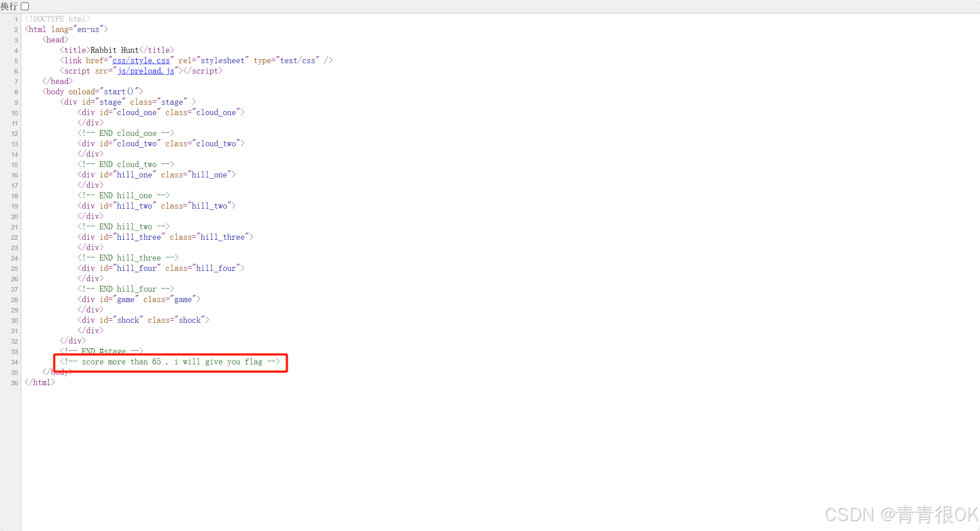The image size is (980, 531).
Task: Click div id="cloud_two" line
Action: click(x=161, y=144)
